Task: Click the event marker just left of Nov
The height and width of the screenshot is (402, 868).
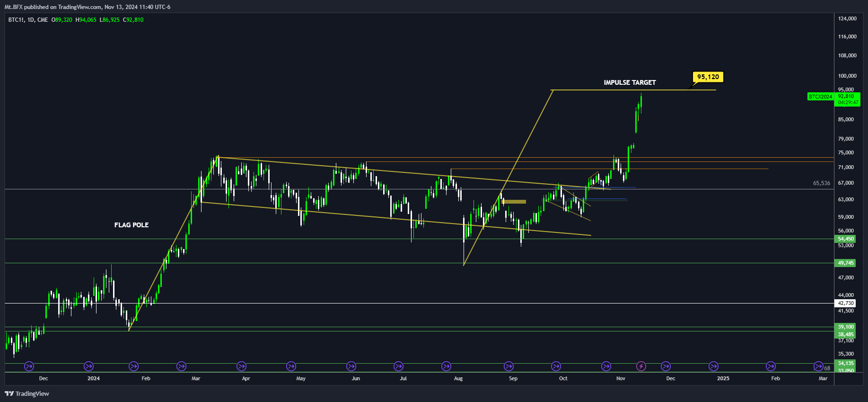Action: tap(606, 366)
